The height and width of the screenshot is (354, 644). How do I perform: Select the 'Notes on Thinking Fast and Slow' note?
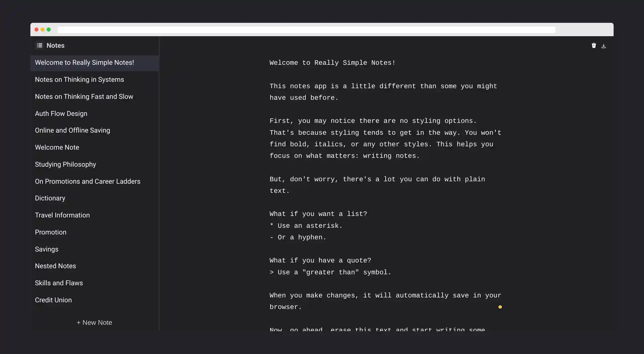[x=84, y=96]
